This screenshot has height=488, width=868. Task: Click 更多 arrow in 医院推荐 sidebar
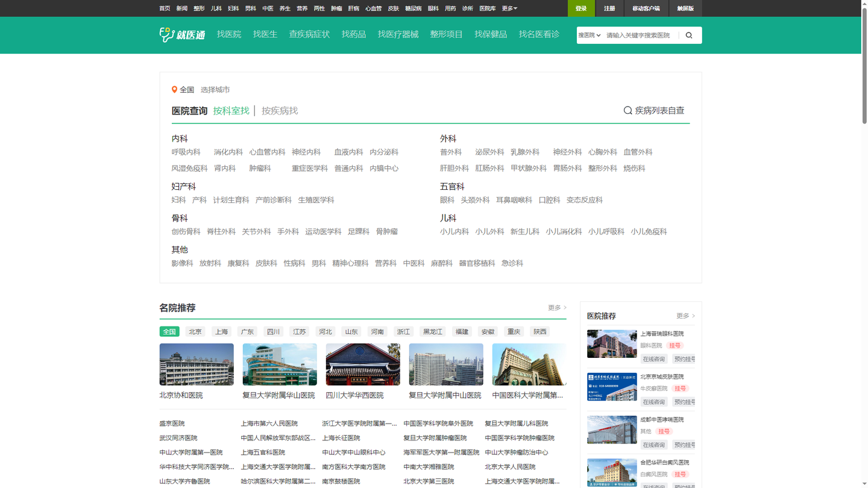tap(686, 316)
